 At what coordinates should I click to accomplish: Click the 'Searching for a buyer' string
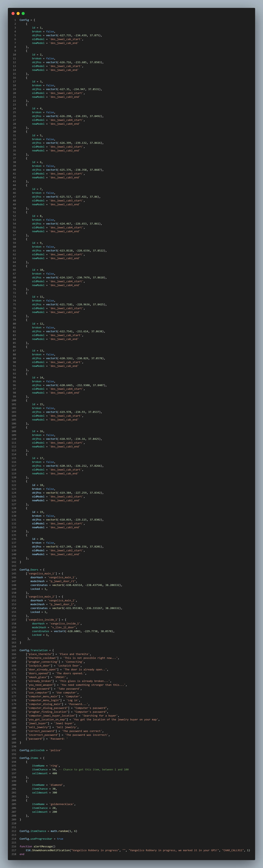[x=100, y=716]
